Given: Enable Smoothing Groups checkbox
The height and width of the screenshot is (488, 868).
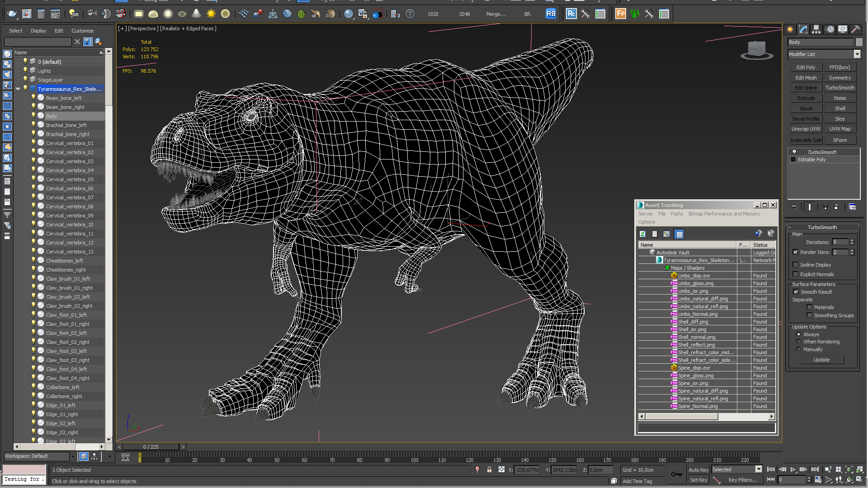Looking at the screenshot, I should (x=809, y=315).
